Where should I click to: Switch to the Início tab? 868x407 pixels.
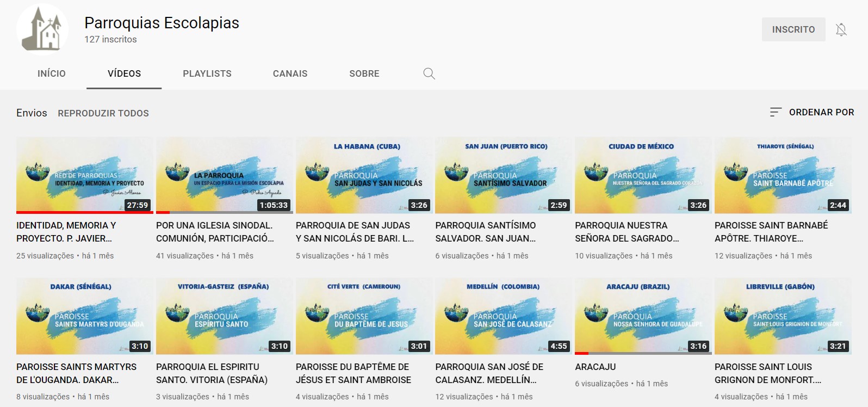[52, 73]
